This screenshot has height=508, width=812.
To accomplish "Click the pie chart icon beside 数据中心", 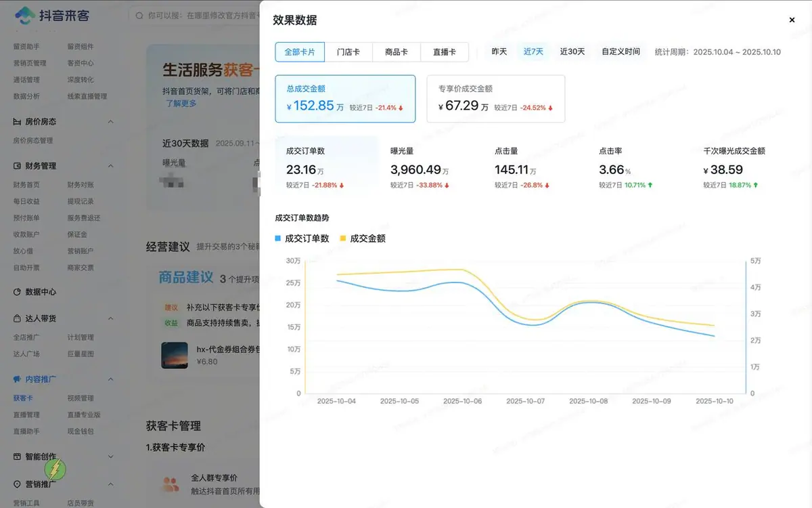I will tap(18, 292).
